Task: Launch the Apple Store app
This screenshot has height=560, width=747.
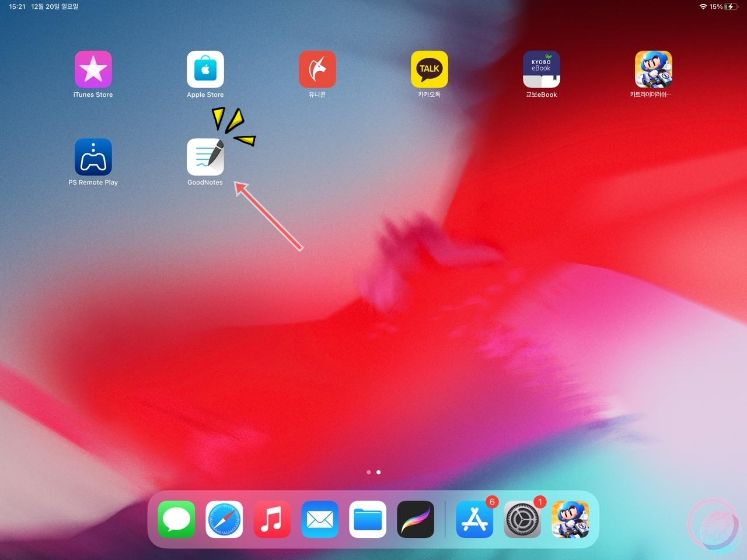Action: 205,69
